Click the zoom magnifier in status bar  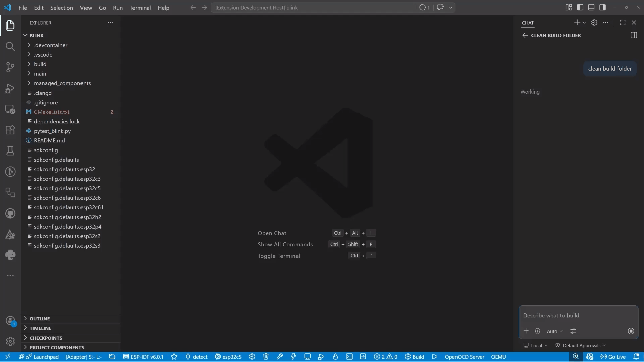576,357
